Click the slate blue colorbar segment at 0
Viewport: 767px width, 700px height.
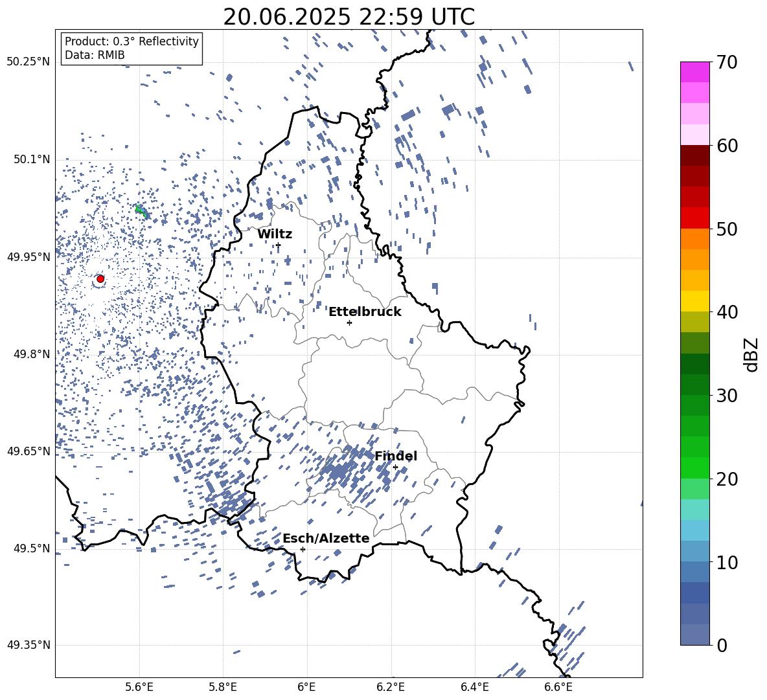(x=695, y=635)
